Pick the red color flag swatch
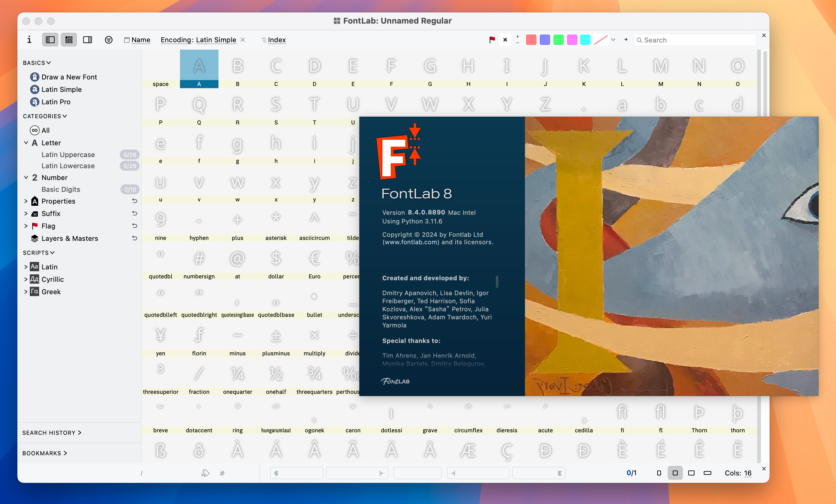836x504 pixels. (531, 40)
